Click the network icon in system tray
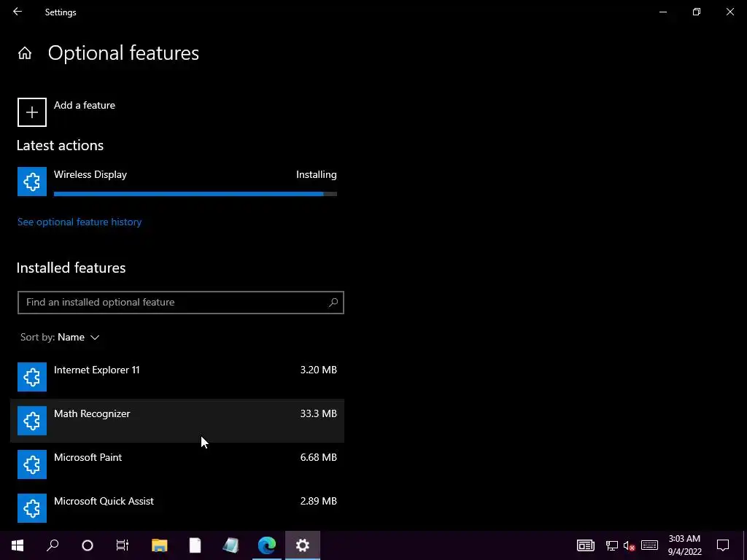 pos(612,545)
